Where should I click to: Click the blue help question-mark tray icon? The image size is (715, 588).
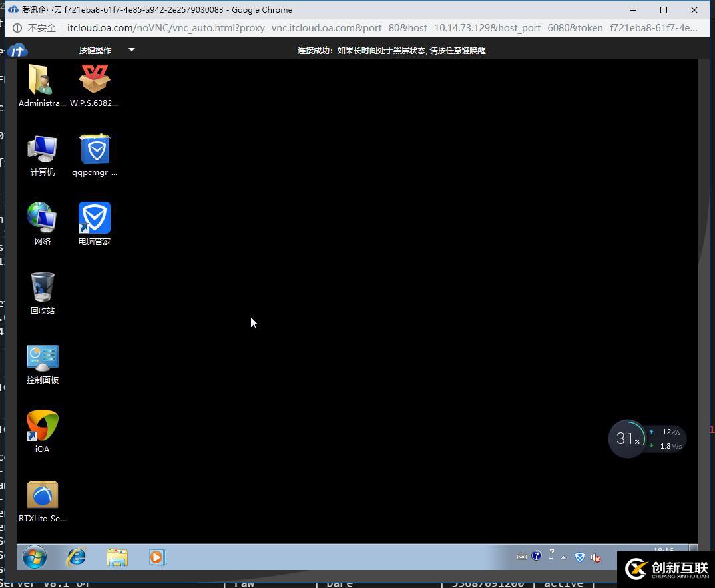(x=537, y=555)
